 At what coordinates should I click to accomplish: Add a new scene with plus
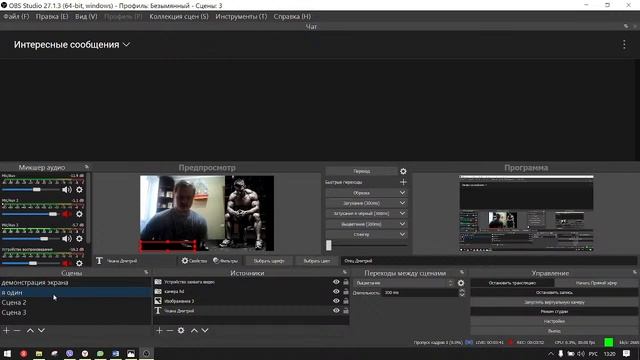(x=6, y=330)
